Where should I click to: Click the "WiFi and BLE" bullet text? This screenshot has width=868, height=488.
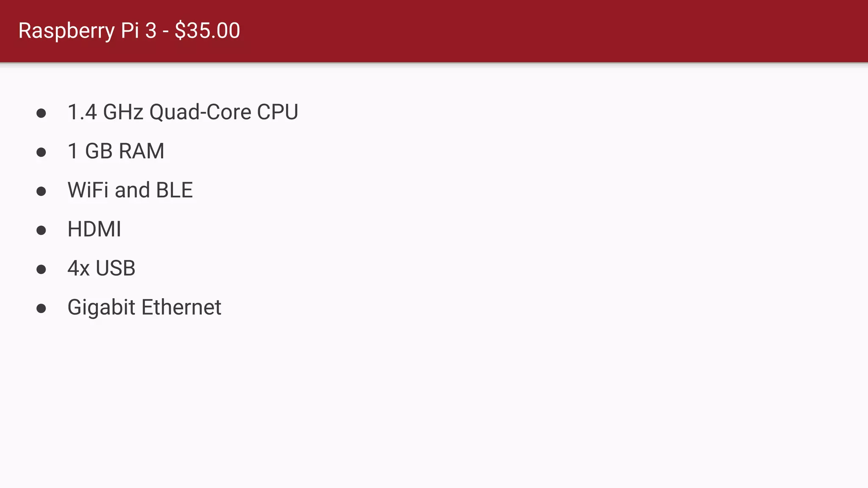(130, 190)
